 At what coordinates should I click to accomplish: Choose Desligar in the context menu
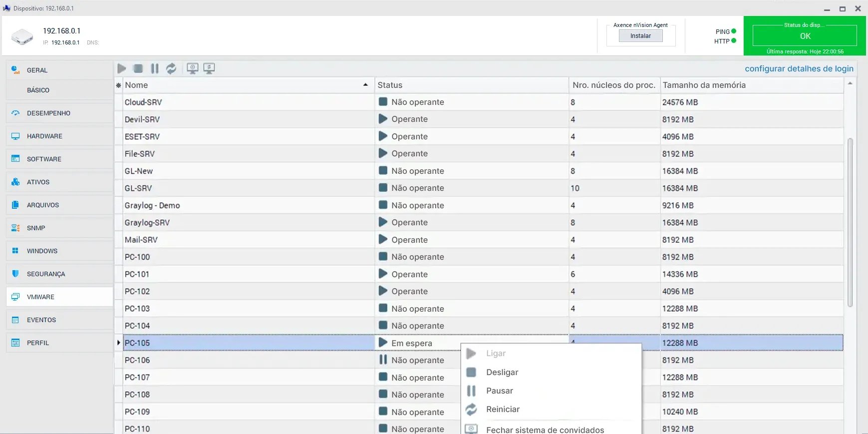click(551, 372)
